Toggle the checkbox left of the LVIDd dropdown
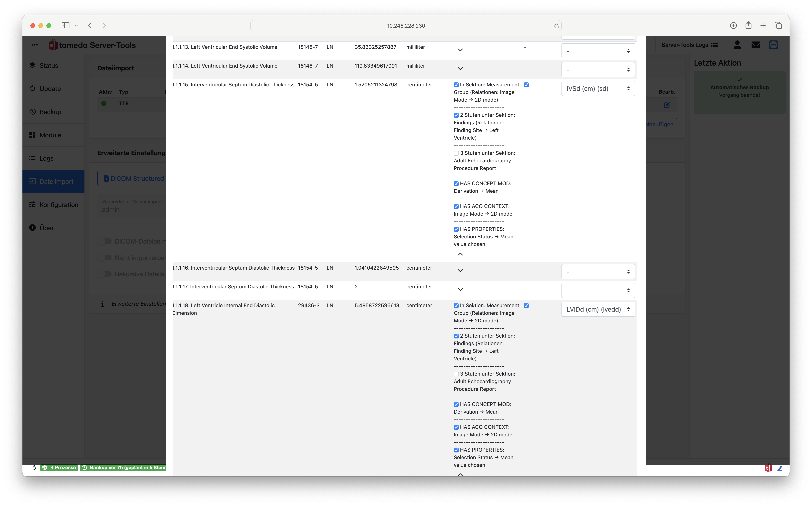 526,306
